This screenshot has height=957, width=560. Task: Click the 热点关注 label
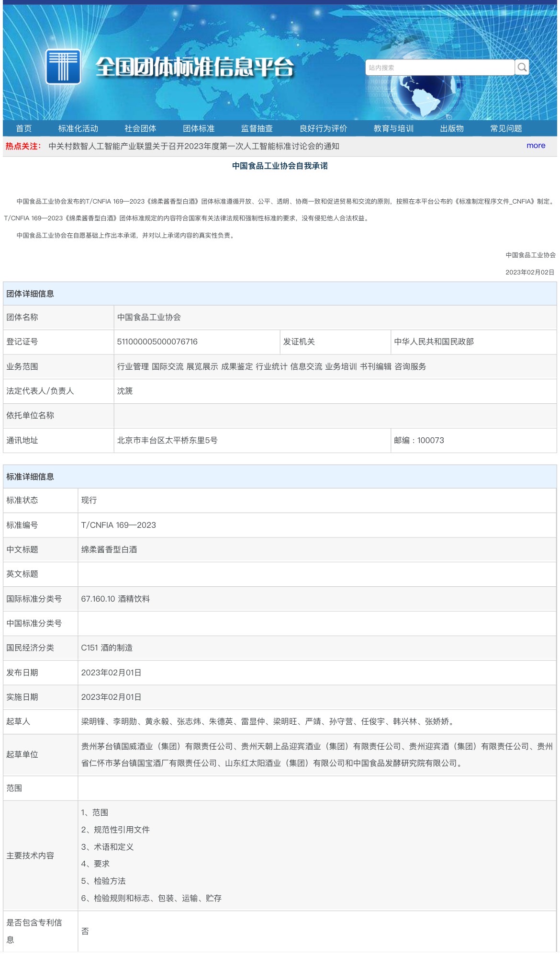pyautogui.click(x=23, y=146)
